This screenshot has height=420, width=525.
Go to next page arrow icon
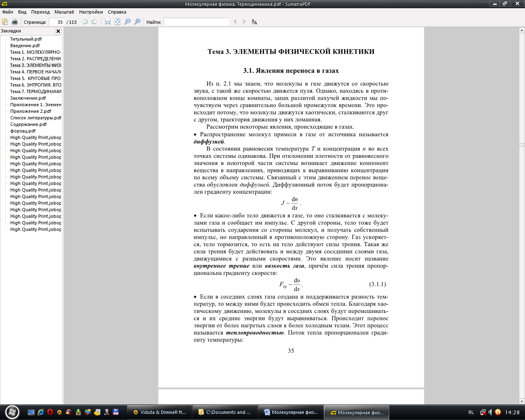[94, 22]
